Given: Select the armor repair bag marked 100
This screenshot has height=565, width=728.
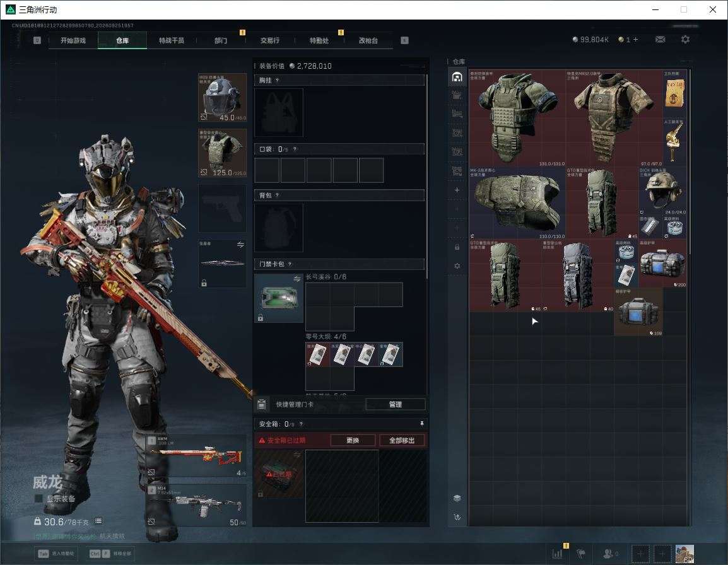Looking at the screenshot, I should coord(638,312).
